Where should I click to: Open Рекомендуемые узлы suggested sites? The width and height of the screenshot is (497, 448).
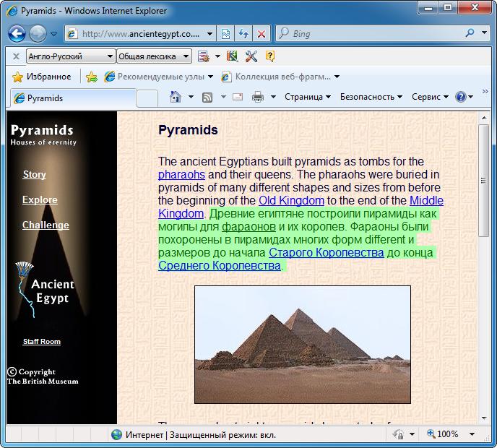tap(158, 77)
